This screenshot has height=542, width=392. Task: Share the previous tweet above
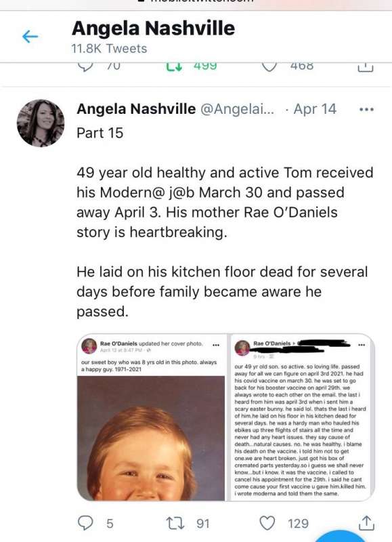pyautogui.click(x=366, y=67)
